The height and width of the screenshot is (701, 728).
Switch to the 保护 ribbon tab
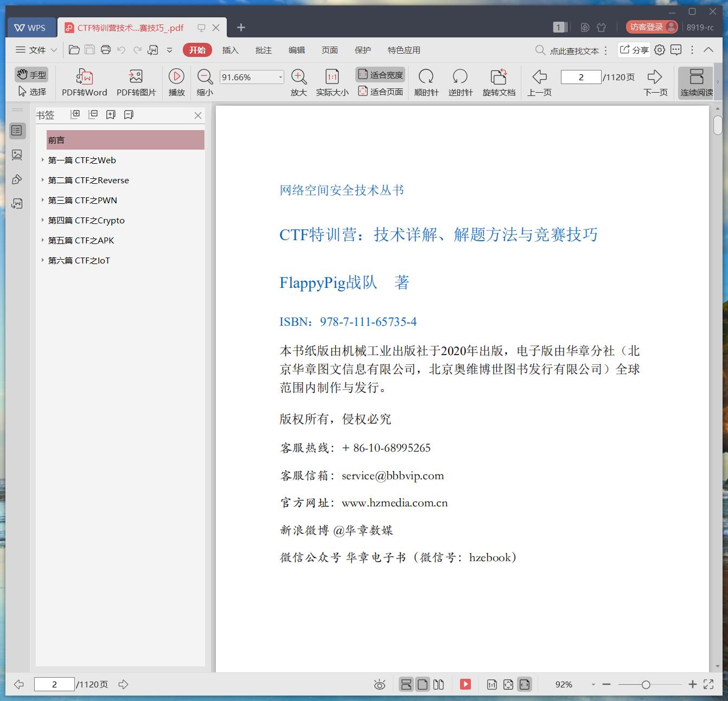coord(362,50)
